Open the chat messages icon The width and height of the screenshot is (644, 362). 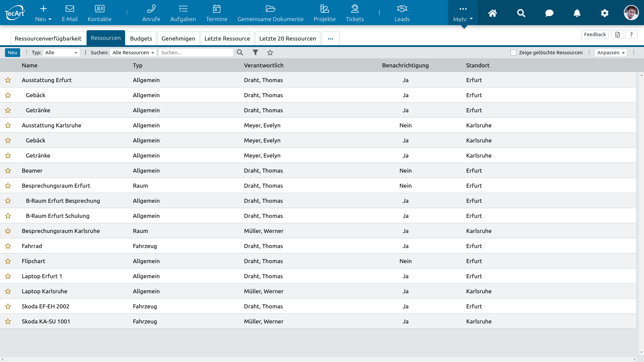click(x=549, y=13)
